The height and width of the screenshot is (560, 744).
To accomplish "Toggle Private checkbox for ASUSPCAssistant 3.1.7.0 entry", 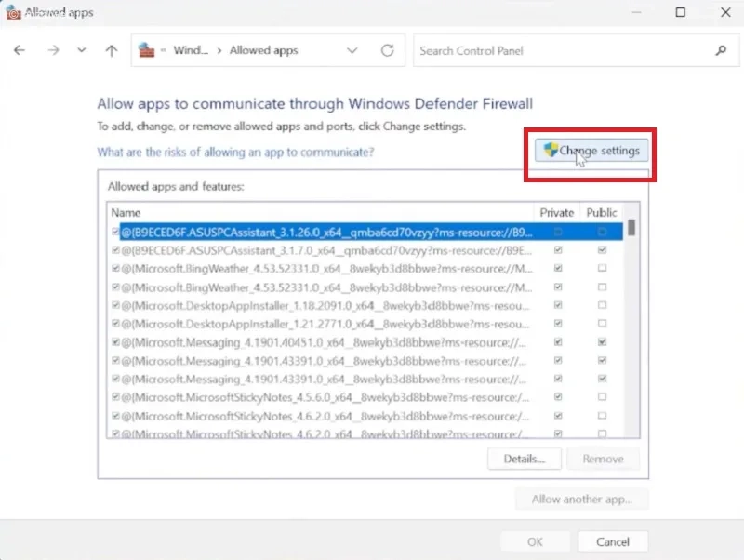I will click(x=558, y=250).
